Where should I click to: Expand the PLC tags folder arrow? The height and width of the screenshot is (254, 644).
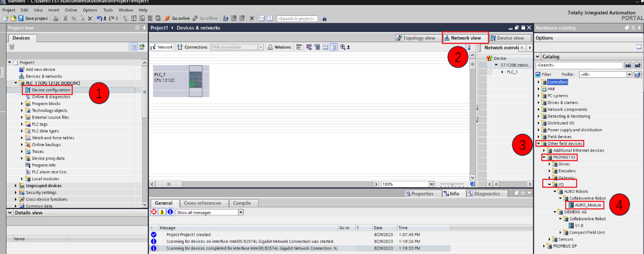22,124
